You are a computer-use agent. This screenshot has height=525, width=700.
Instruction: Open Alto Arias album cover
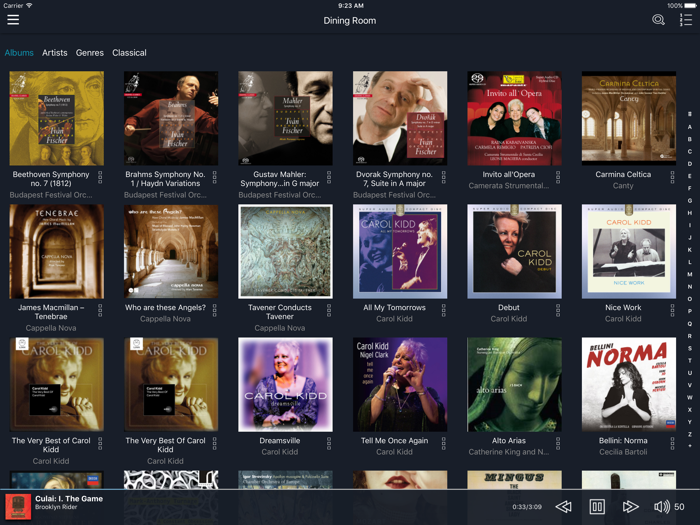coord(514,384)
